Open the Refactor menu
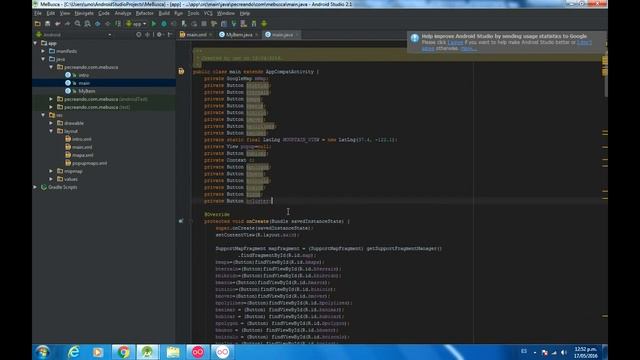The image size is (640, 360). 144,13
